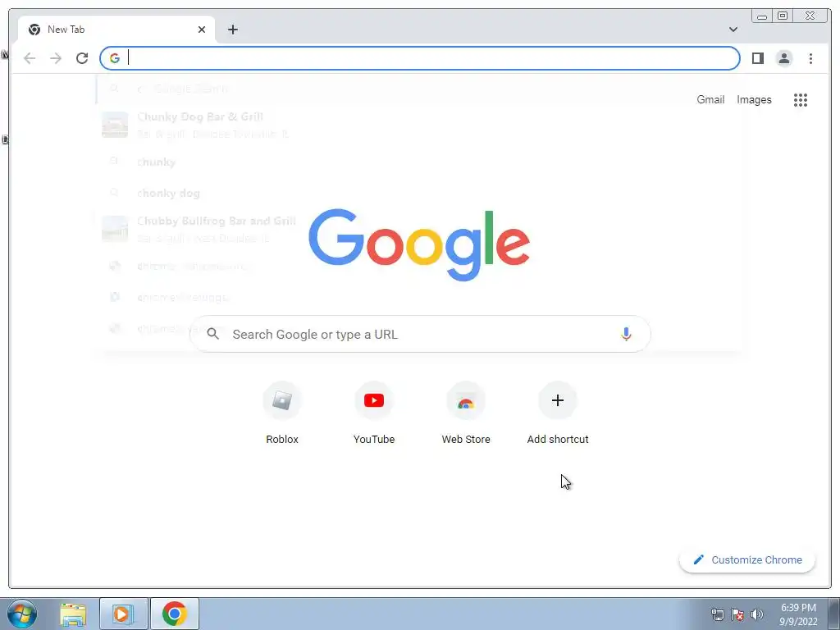Screen dimensions: 840x630
Task: Go back using the back arrow
Action: pyautogui.click(x=30, y=58)
